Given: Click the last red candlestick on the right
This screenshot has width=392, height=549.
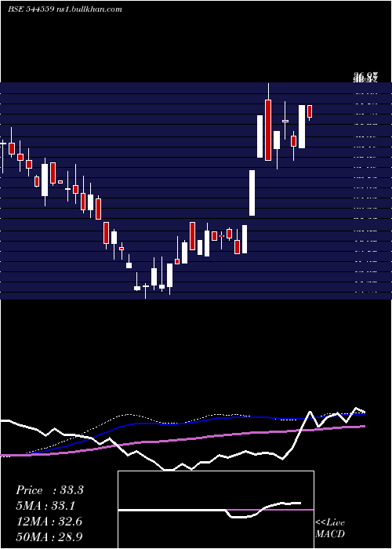Looking at the screenshot, I should click(310, 111).
